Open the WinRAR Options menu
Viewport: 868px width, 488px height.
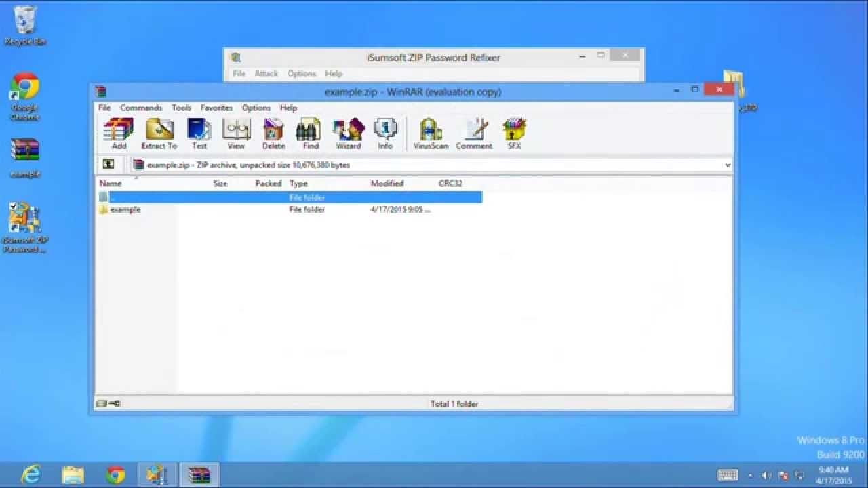coord(256,108)
